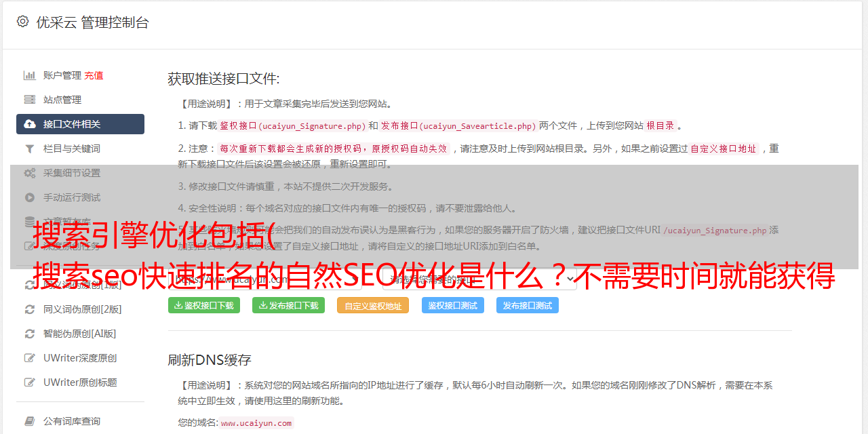Viewport: 868px width, 434px height.
Task: Open 智能伪原创[AI版] in the sidebar
Action: click(80, 334)
